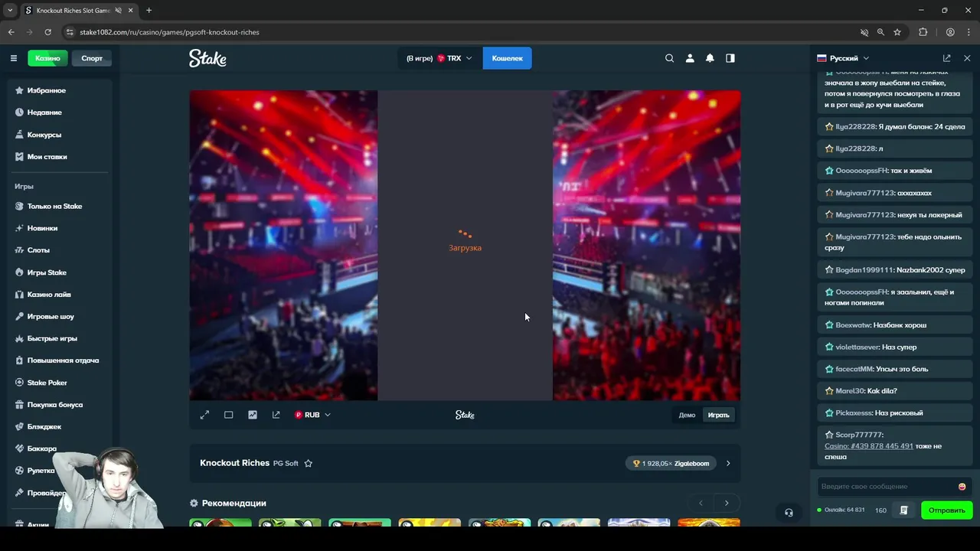Open Casino #439 878 445 491 bet link
The height and width of the screenshot is (551, 980).
(x=869, y=446)
